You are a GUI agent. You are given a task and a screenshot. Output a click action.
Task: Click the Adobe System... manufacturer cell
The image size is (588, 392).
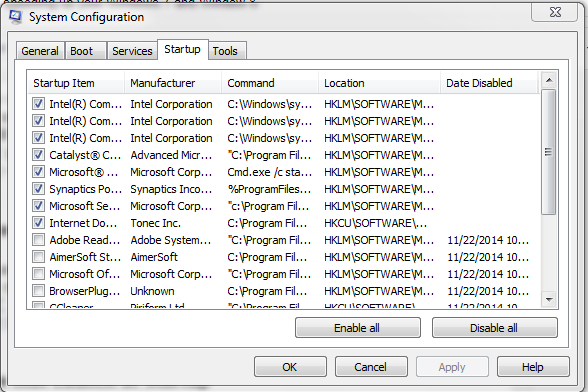(171, 240)
